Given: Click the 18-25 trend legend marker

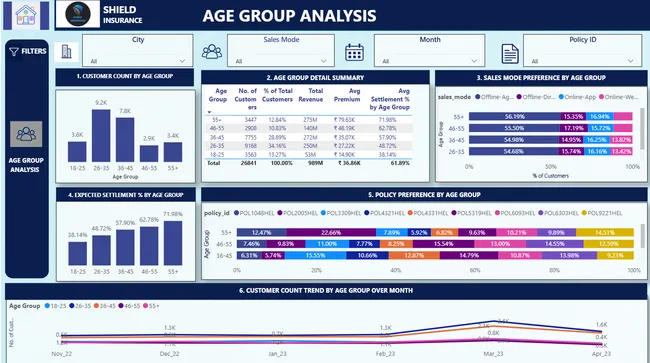Looking at the screenshot, I should [47, 306].
